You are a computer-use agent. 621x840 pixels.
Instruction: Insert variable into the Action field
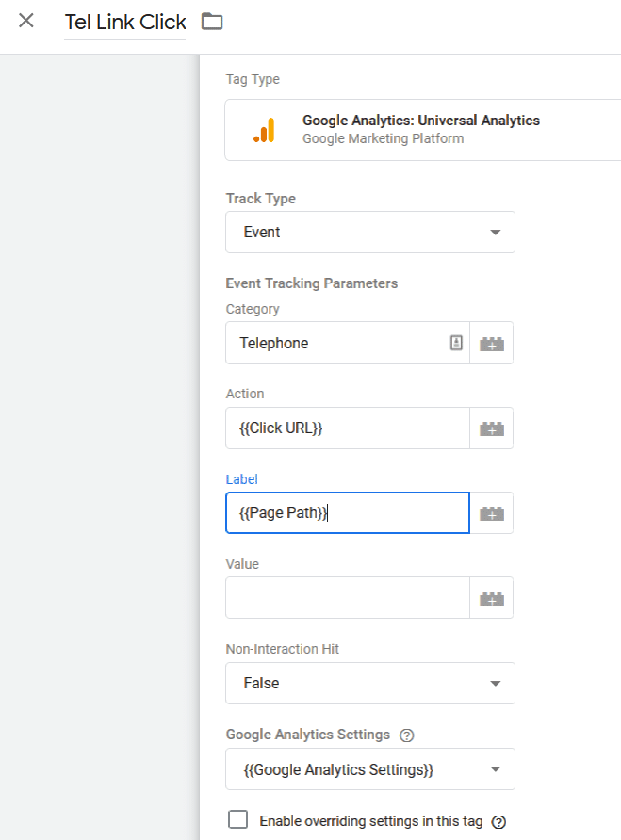tap(492, 428)
